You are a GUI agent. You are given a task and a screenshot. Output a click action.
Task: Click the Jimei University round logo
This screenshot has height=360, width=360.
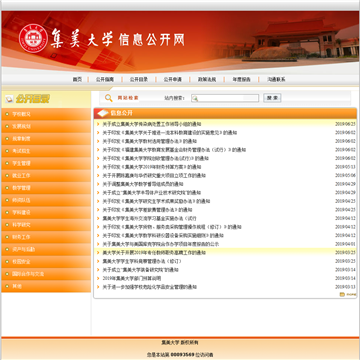(x=33, y=39)
